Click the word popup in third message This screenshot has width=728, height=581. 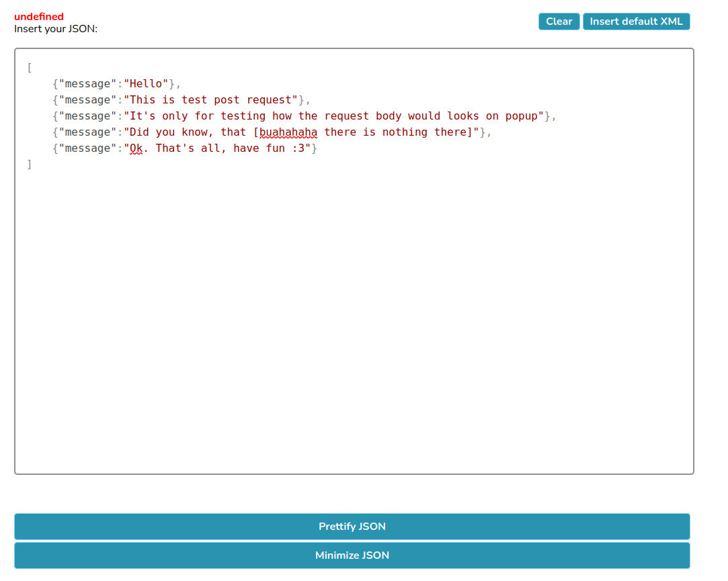point(522,116)
